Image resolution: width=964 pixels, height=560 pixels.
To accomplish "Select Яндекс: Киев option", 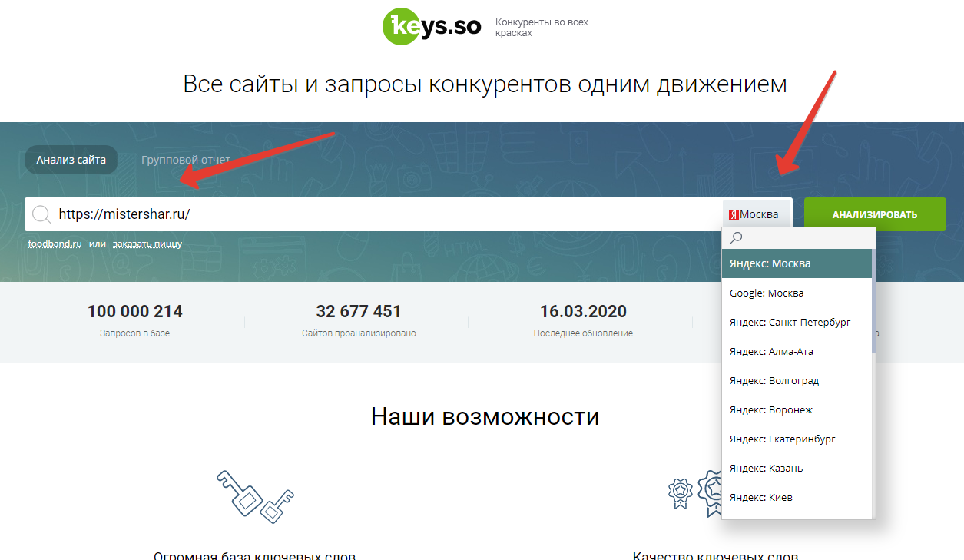I will [797, 497].
